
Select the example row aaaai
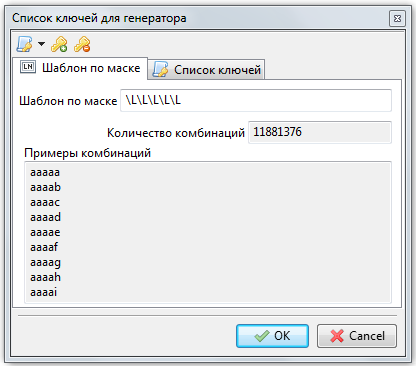tap(44, 292)
